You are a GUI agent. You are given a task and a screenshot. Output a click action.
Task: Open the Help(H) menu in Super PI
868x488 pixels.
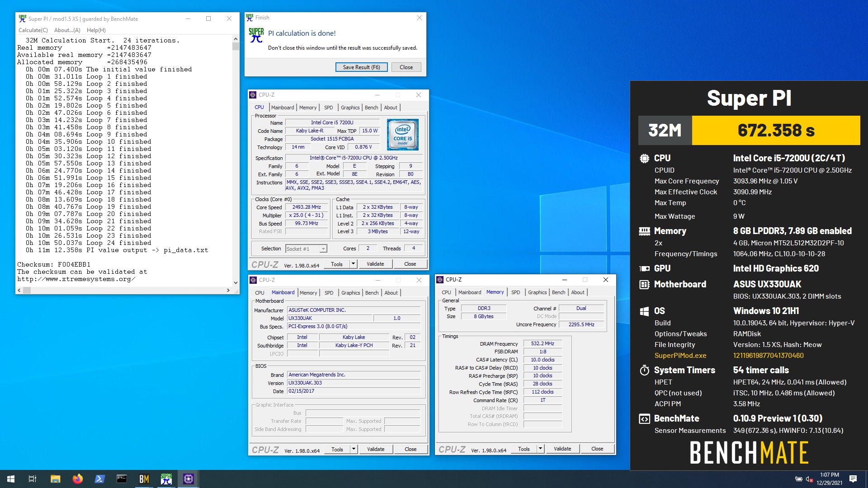point(96,30)
